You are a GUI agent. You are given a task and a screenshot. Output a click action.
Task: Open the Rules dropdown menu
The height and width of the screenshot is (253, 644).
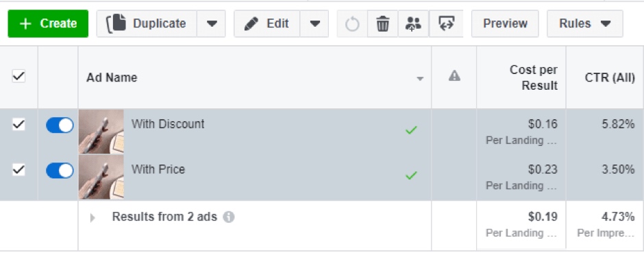pos(585,24)
